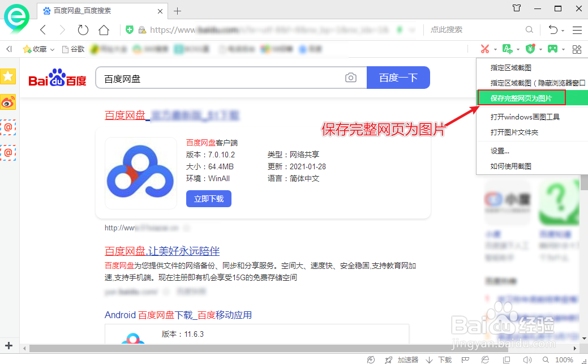588x364 pixels.
Task: Click the camera image search icon
Action: coord(351,78)
